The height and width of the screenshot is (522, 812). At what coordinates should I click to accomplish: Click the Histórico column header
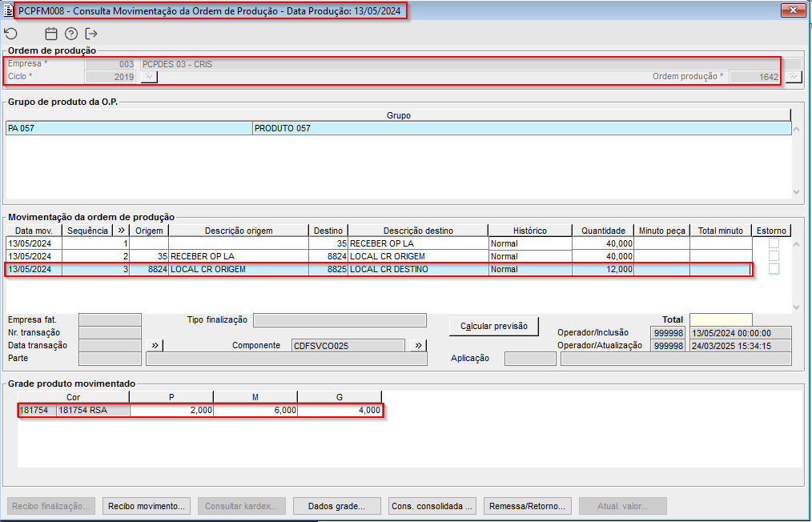click(530, 231)
